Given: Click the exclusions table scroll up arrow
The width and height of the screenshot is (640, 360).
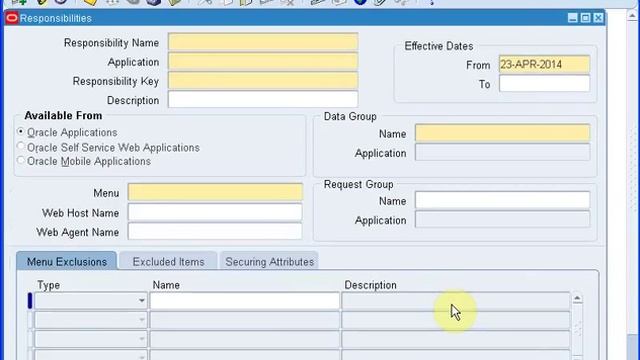Looking at the screenshot, I should (577, 298).
